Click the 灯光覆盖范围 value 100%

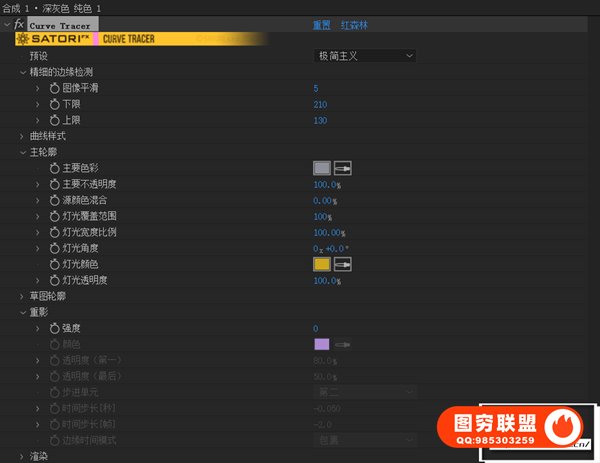click(x=322, y=216)
